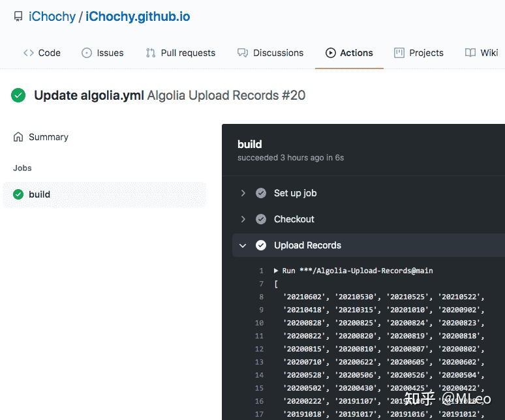Screen dimensions: 505x420
Task: Click the '20200506' log entry
Action: (356, 375)
